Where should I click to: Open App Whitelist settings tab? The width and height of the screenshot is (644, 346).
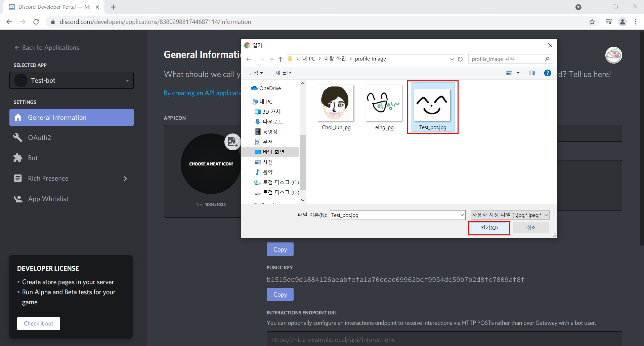tap(72, 199)
